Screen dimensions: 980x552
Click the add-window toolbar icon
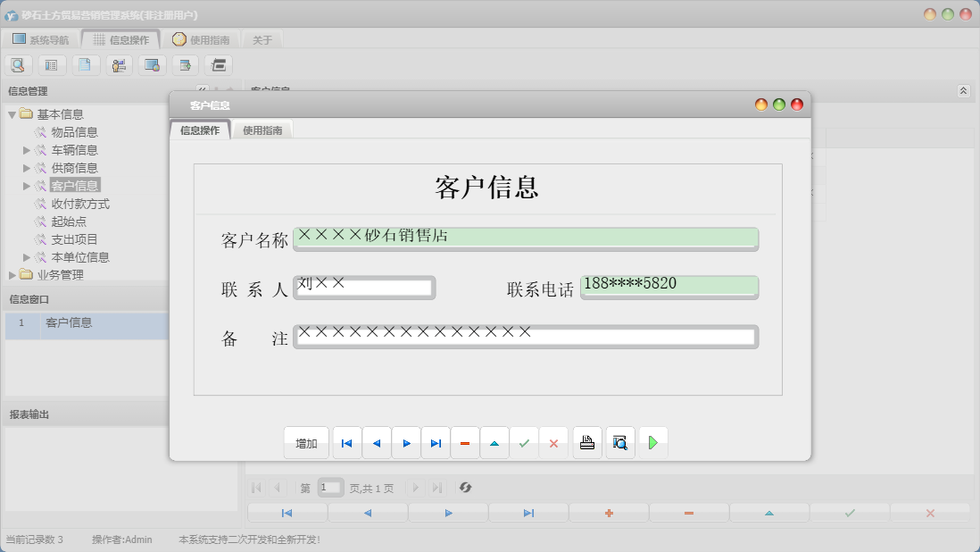click(185, 64)
